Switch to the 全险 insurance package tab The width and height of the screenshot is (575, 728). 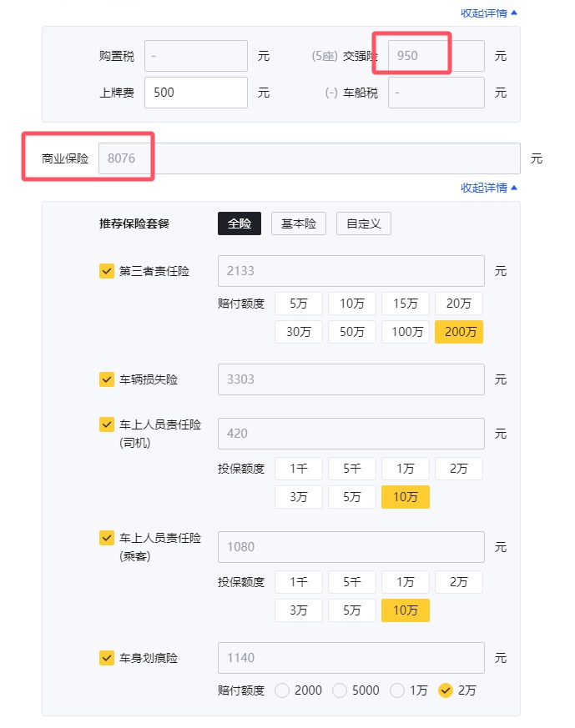coord(240,223)
